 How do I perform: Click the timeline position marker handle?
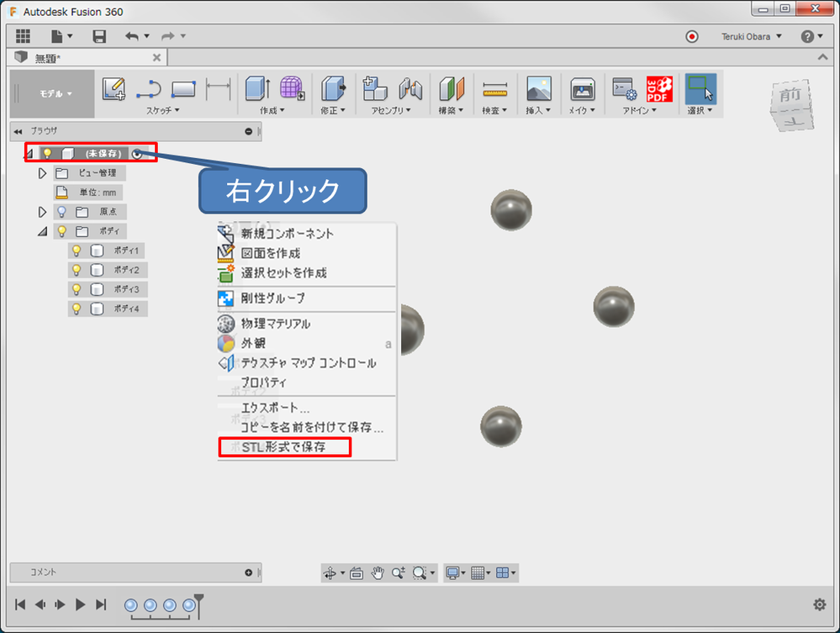coord(198,599)
